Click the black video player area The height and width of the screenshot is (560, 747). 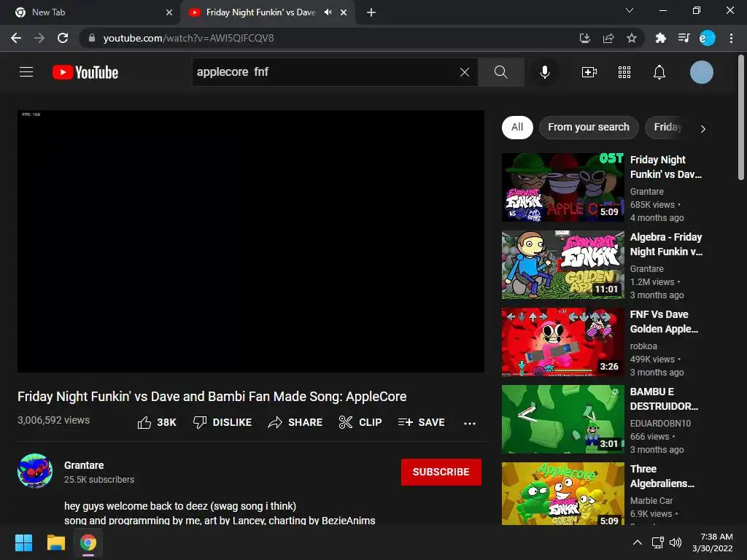pyautogui.click(x=251, y=241)
